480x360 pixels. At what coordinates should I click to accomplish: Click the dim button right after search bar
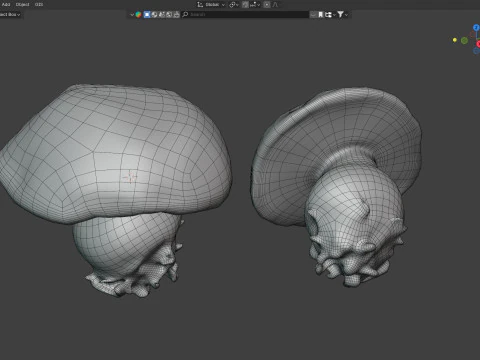click(x=313, y=14)
